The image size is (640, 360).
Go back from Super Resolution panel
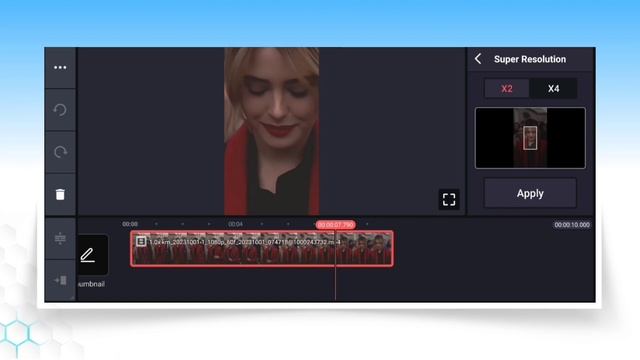click(x=478, y=59)
